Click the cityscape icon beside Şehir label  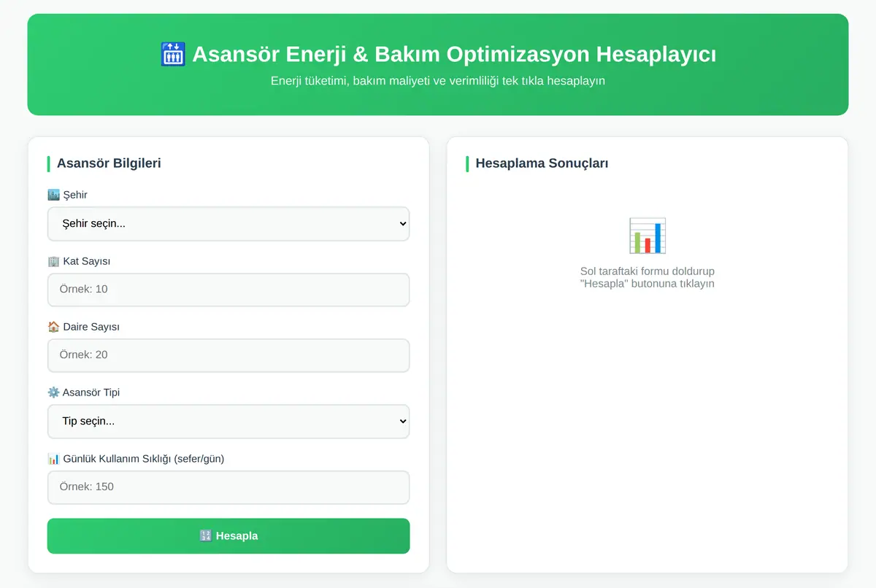(x=53, y=195)
